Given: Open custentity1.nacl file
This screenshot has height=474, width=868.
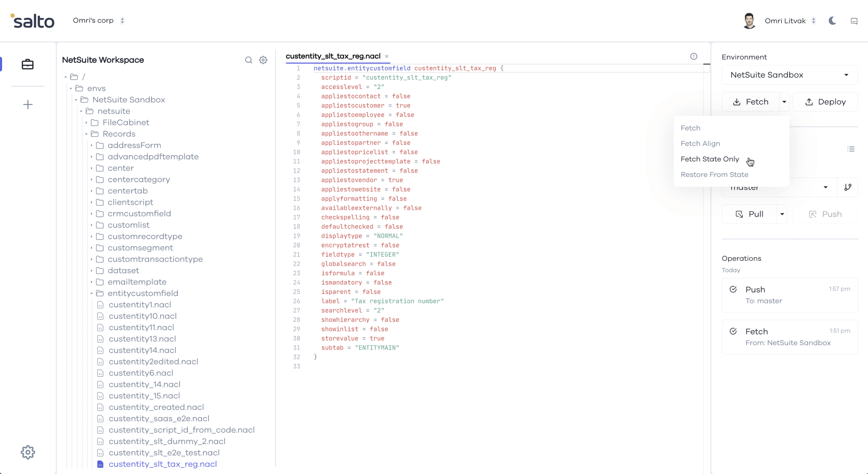Looking at the screenshot, I should click(140, 305).
